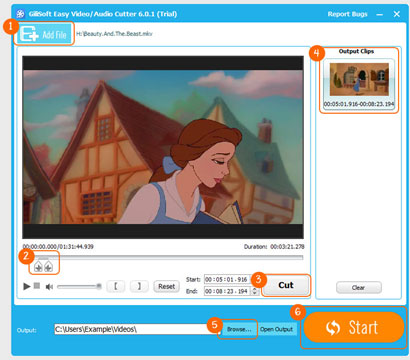410x360 pixels.
Task: Minimize the GiliSoft window
Action: (379, 14)
